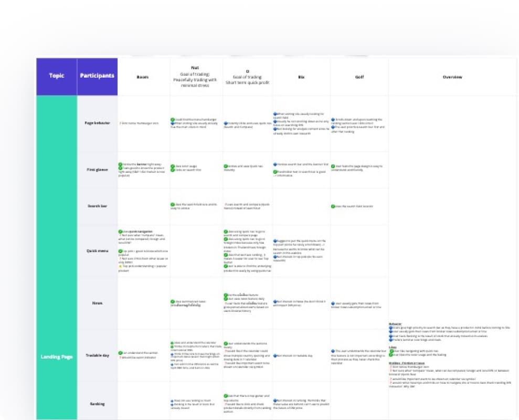The height and width of the screenshot is (420, 519).
Task: Click the green check icon in Nat's Search bar cell
Action: (173, 204)
